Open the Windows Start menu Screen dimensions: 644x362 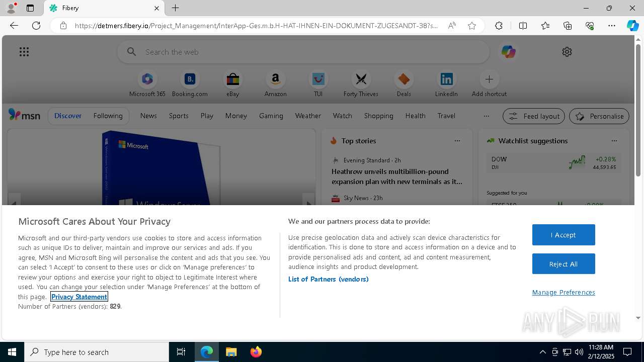(12, 352)
